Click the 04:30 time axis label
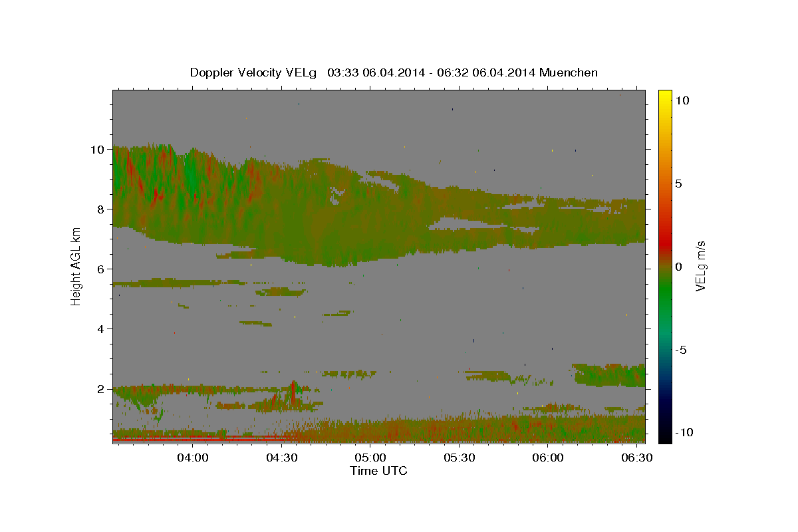Screen dimensions: 798x532 click(281, 458)
